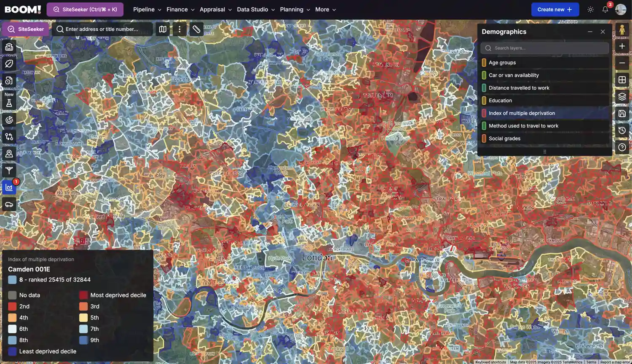Toggle the Distance travelled to work layer
This screenshot has height=364, width=632.
545,88
